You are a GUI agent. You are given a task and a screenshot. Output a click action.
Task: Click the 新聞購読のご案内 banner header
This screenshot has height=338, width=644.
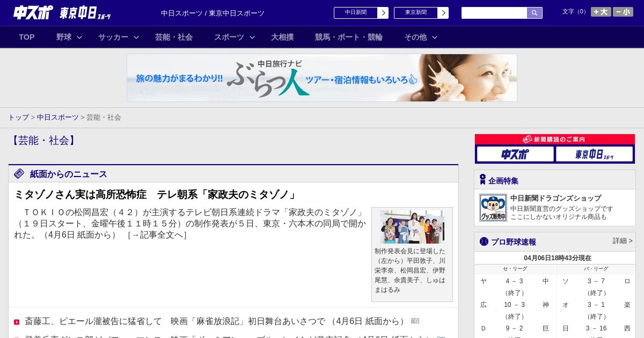tap(555, 139)
